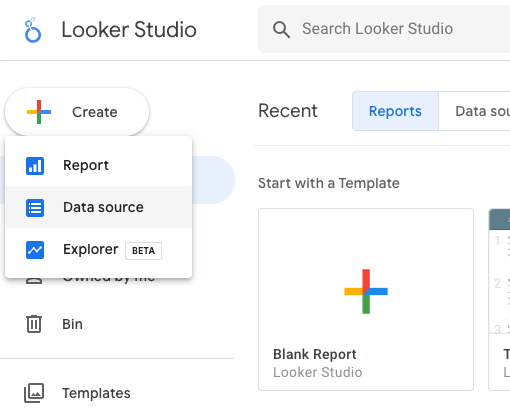510x408 pixels.
Task: Click the Recent heading
Action: pos(288,111)
